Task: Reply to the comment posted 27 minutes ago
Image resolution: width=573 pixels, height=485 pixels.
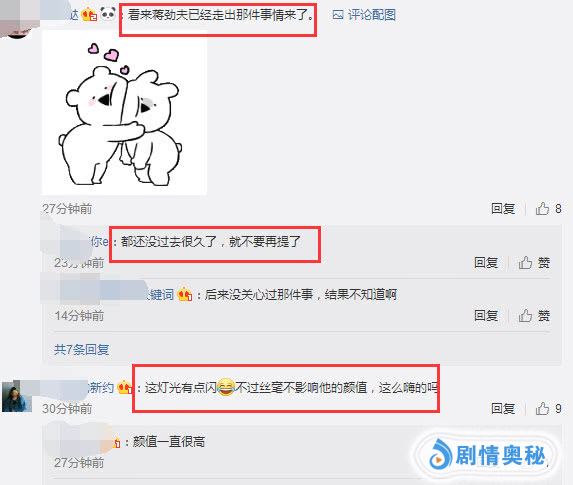Action: point(503,209)
